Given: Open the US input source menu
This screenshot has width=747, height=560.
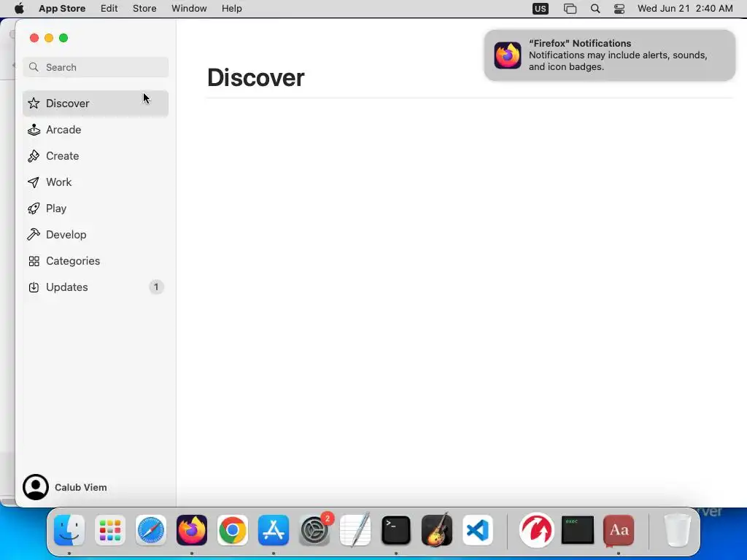Looking at the screenshot, I should 541,9.
